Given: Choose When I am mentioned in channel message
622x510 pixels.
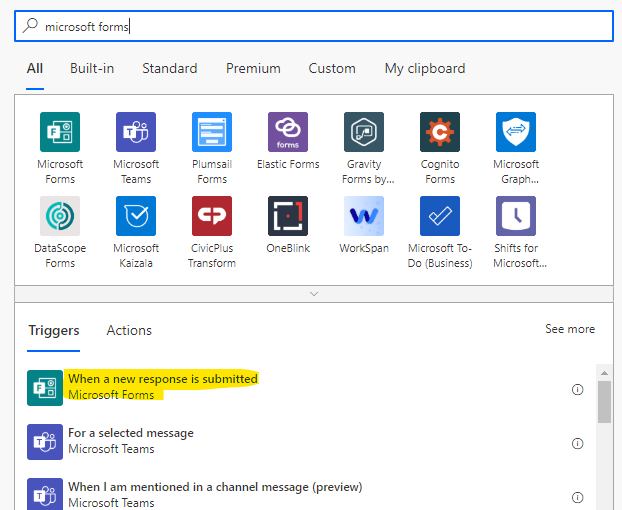Looking at the screenshot, I should click(215, 487).
